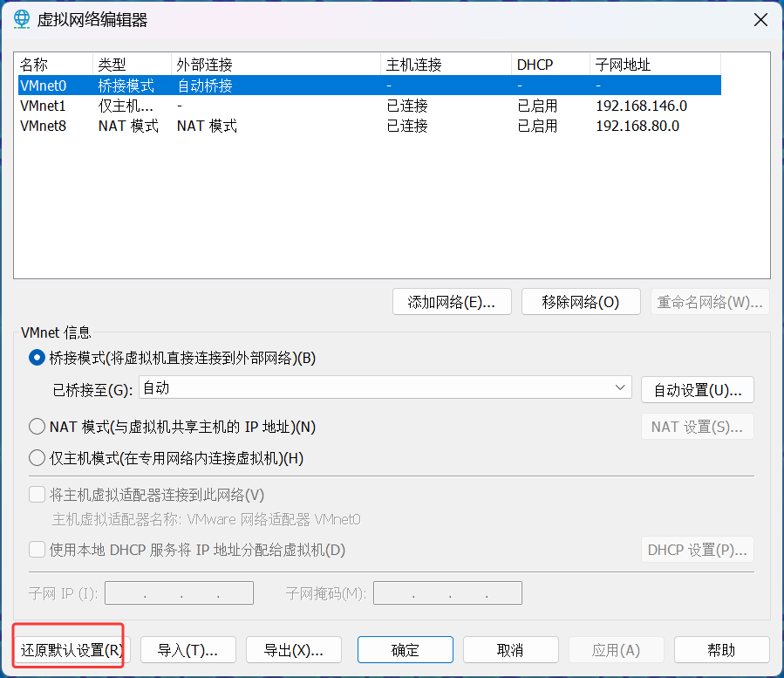The image size is (784, 678).
Task: Click the 取消 button
Action: coord(510,650)
